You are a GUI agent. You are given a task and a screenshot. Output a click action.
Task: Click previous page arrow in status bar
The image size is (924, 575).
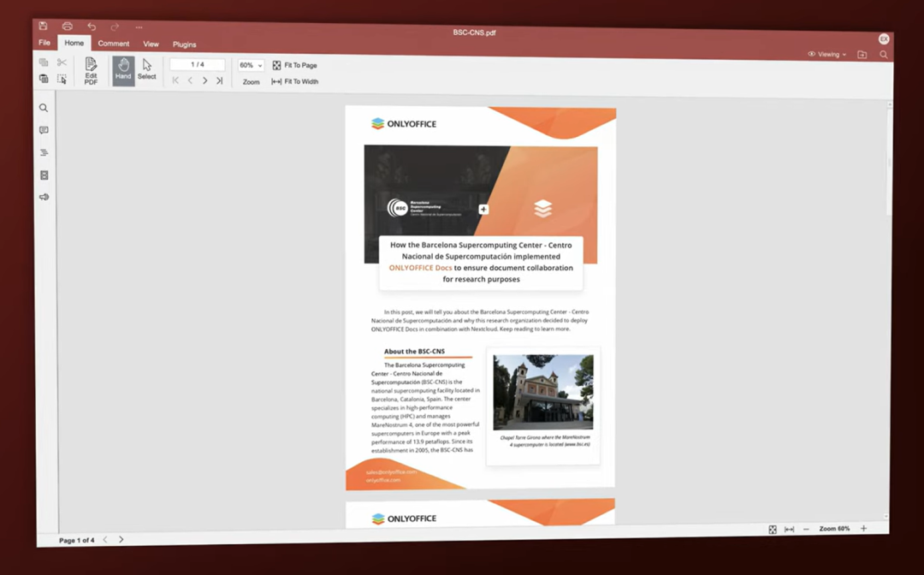pos(105,540)
